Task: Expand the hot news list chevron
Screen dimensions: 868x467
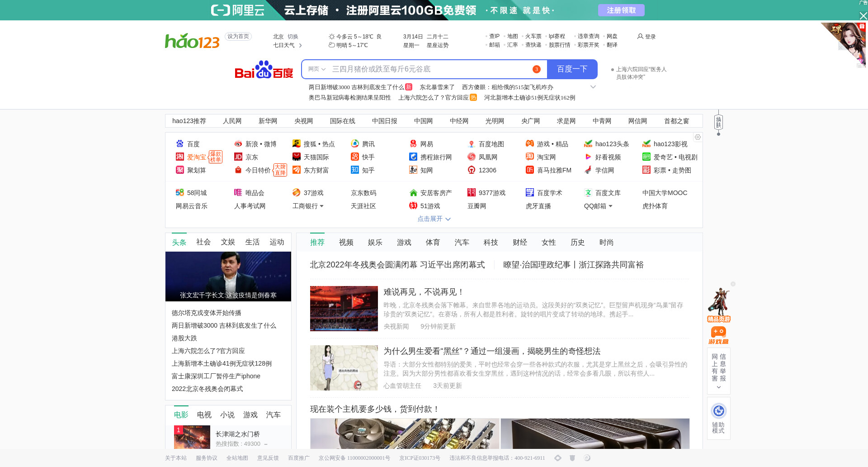Action: click(593, 87)
